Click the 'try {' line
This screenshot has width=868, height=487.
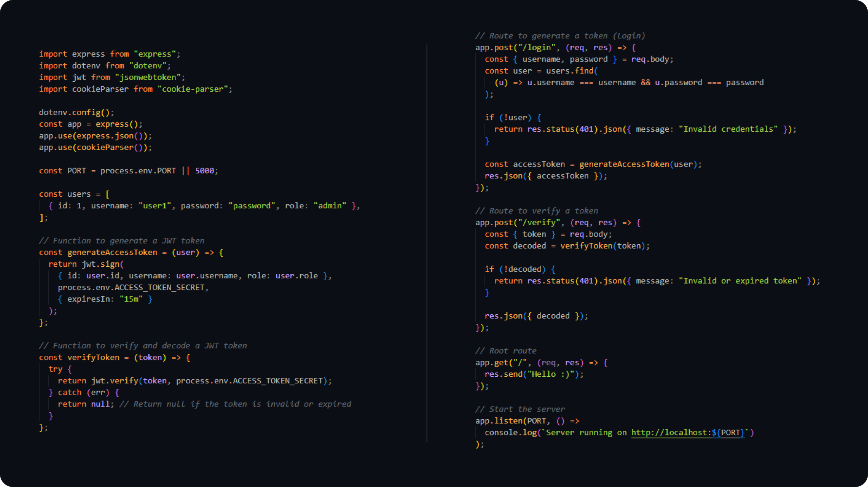tap(60, 369)
